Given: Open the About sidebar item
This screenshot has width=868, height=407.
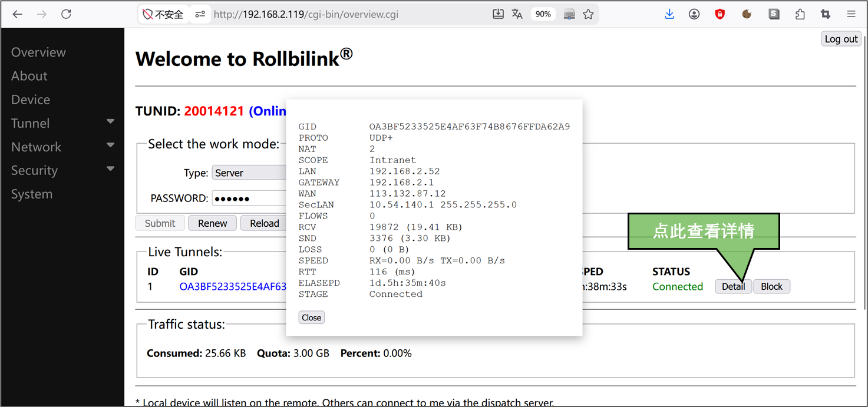Looking at the screenshot, I should tap(29, 76).
